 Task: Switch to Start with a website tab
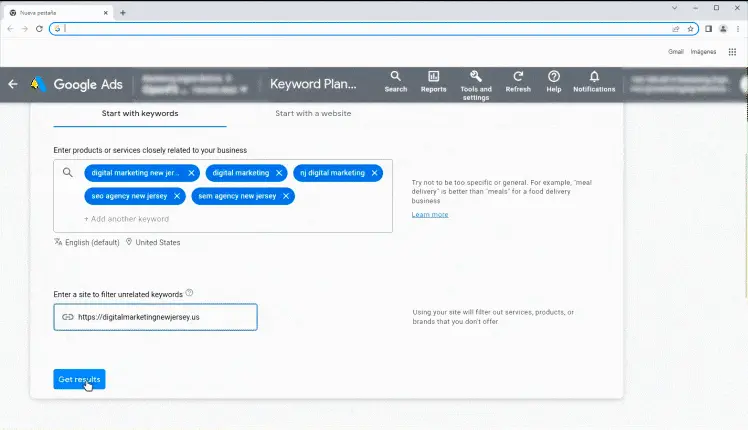[x=313, y=114]
